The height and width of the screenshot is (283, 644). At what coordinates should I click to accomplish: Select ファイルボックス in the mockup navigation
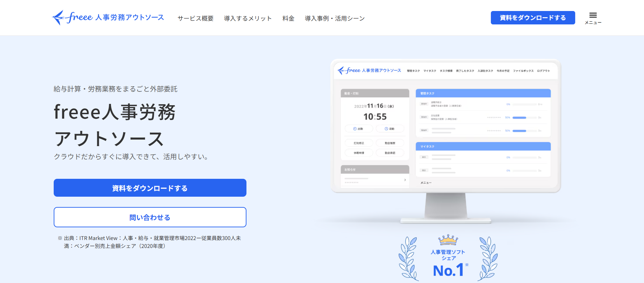[523, 71]
